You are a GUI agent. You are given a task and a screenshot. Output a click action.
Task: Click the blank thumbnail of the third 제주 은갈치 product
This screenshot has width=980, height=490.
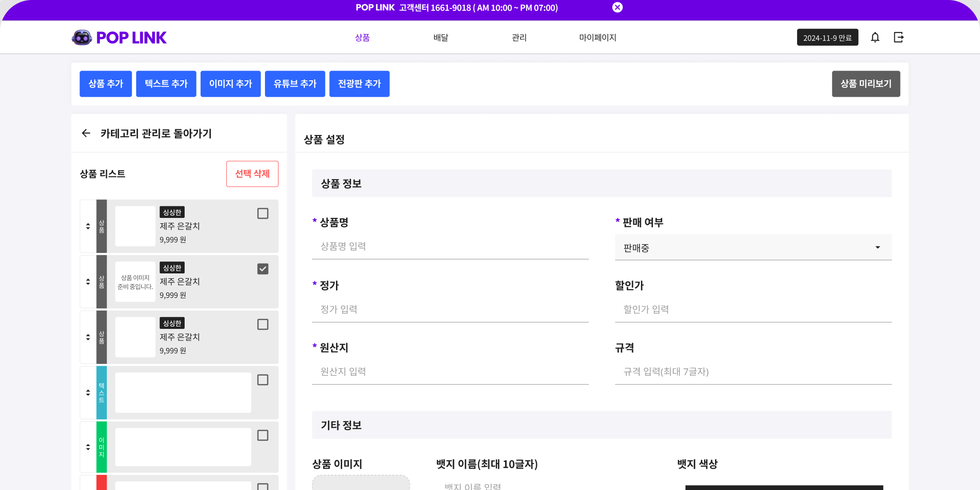[135, 337]
